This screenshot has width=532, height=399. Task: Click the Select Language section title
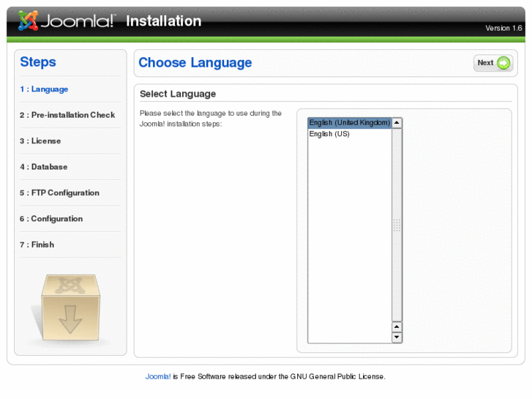coord(178,94)
